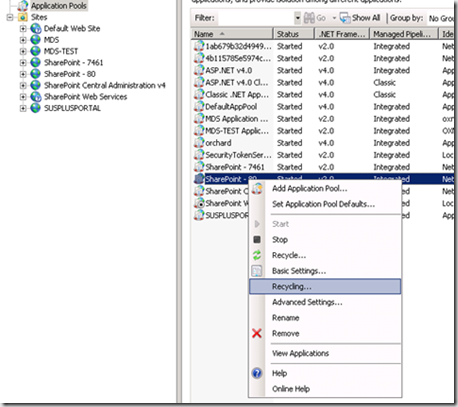
Task: Click the Add Application Pool icon
Action: click(x=257, y=189)
